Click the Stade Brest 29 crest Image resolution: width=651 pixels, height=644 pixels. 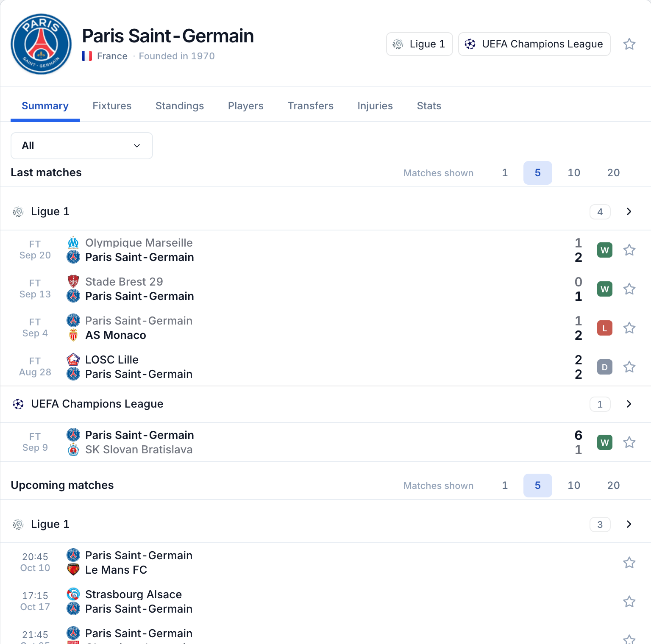[x=73, y=282]
